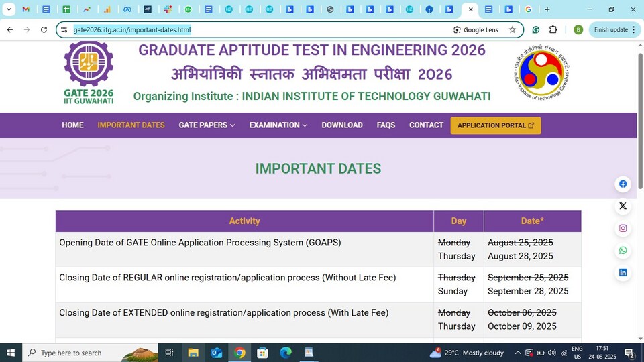The height and width of the screenshot is (362, 644).
Task: Open the volume speaker icon
Action: [x=552, y=353]
